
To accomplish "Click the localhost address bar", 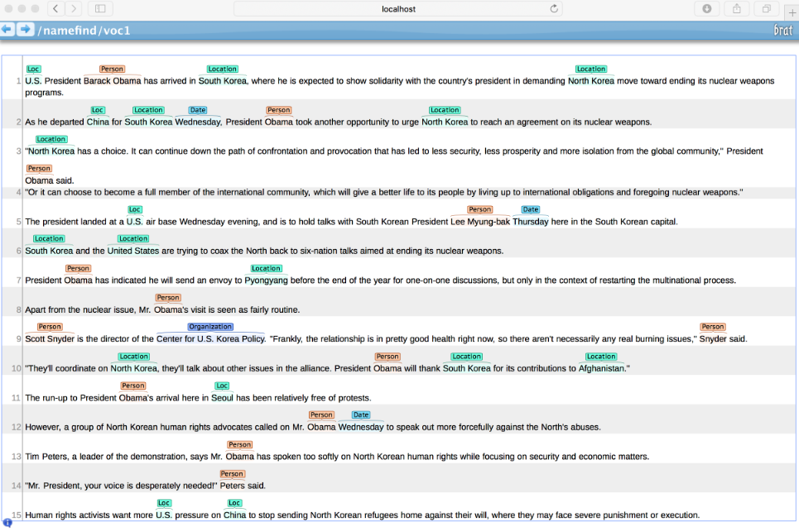I will click(x=399, y=9).
